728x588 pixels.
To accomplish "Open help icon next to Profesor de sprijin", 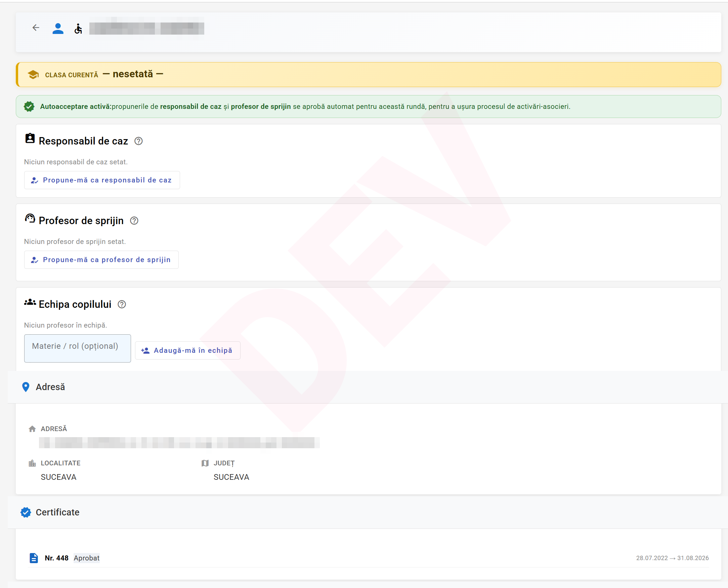I will click(x=134, y=221).
